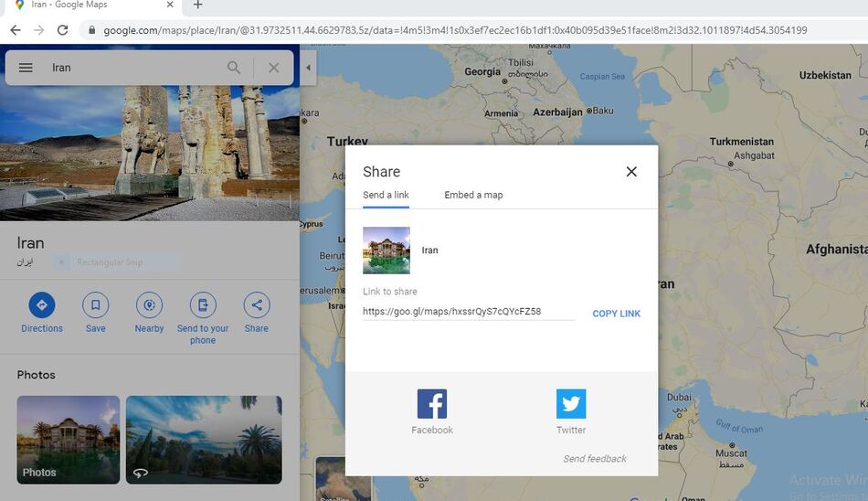Click Gulf of Oman label
Viewport: 868px width, 501px height.
(739, 426)
